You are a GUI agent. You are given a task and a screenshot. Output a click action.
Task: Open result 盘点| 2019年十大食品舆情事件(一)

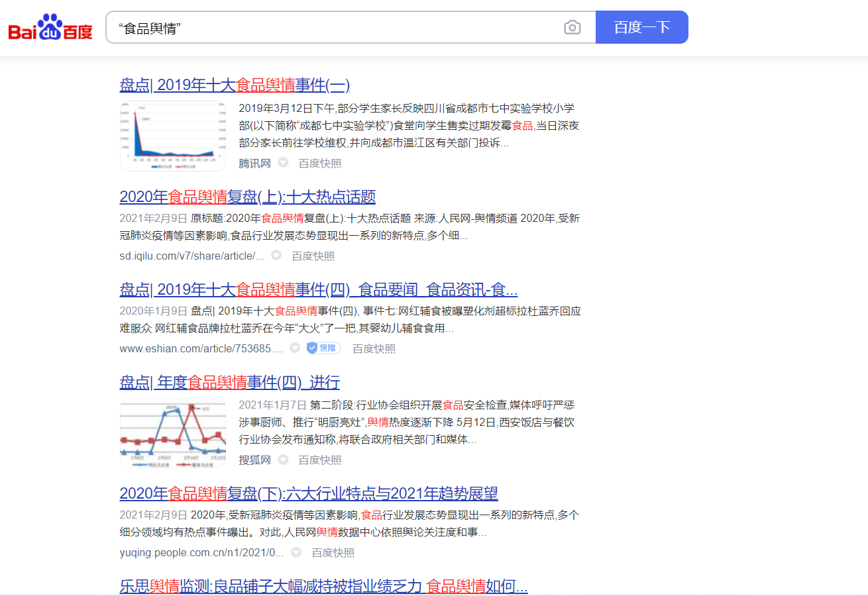(x=235, y=85)
